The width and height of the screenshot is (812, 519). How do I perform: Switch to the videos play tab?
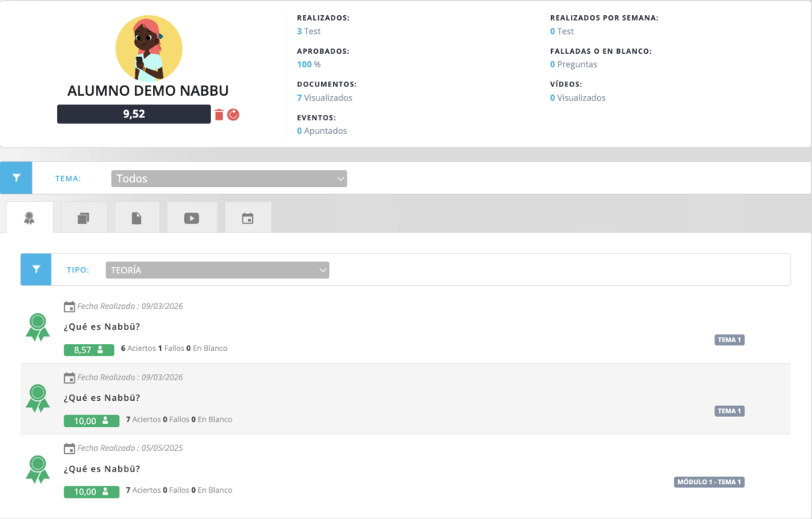[x=191, y=218]
